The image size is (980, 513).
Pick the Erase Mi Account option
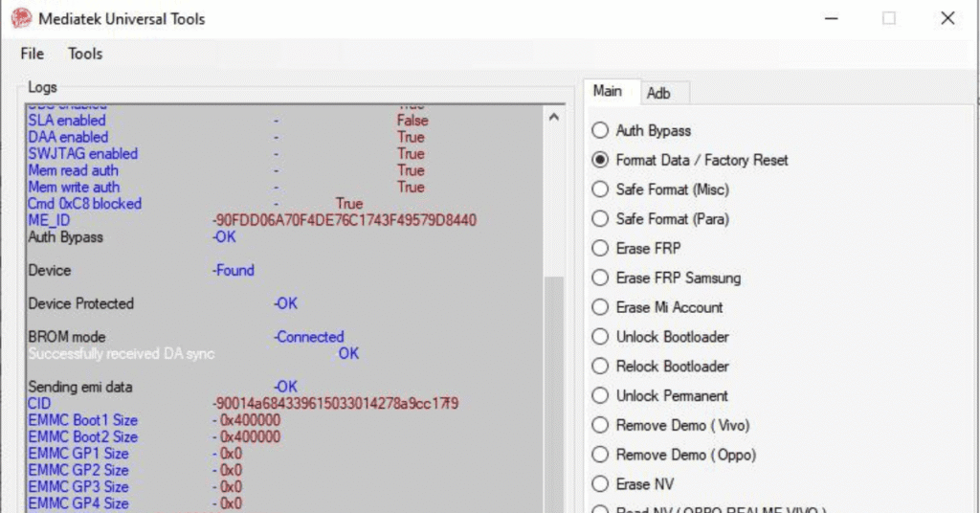pyautogui.click(x=657, y=307)
